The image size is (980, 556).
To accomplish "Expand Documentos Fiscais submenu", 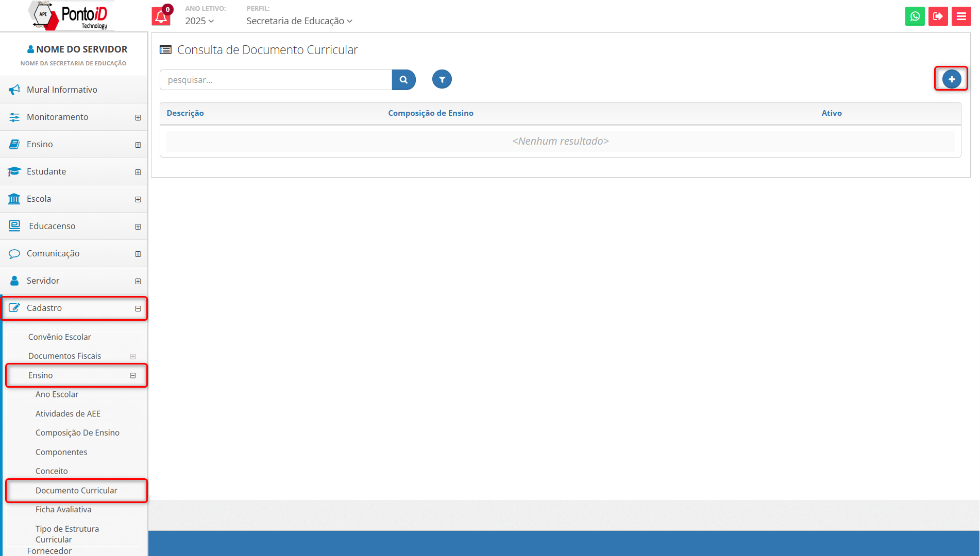I will click(x=133, y=356).
